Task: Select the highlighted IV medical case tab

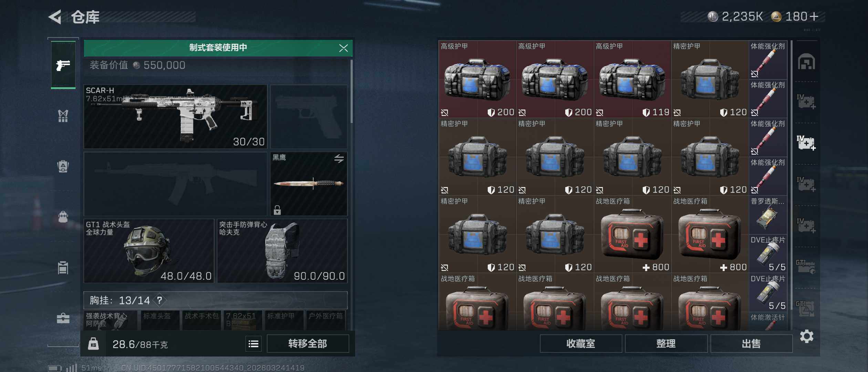Action: coord(806,143)
